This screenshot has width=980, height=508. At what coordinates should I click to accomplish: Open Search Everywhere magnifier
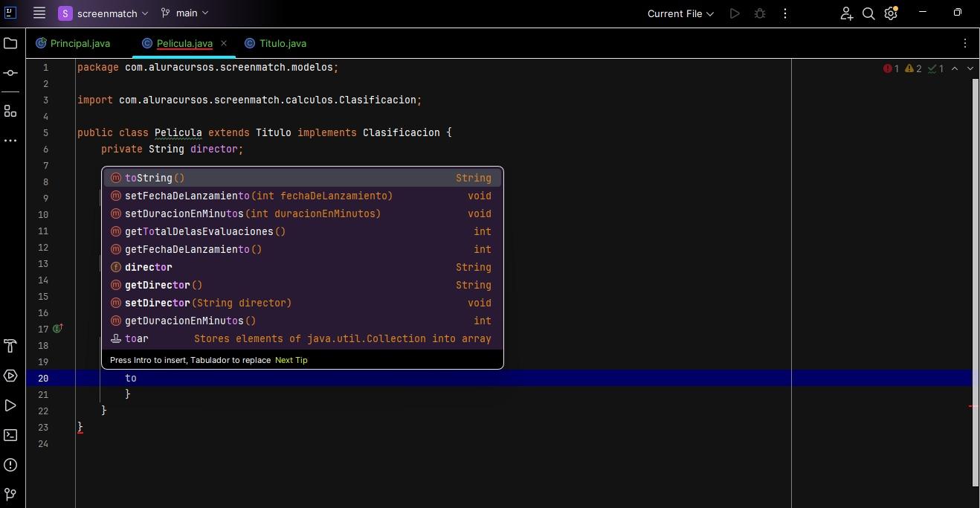click(x=868, y=13)
